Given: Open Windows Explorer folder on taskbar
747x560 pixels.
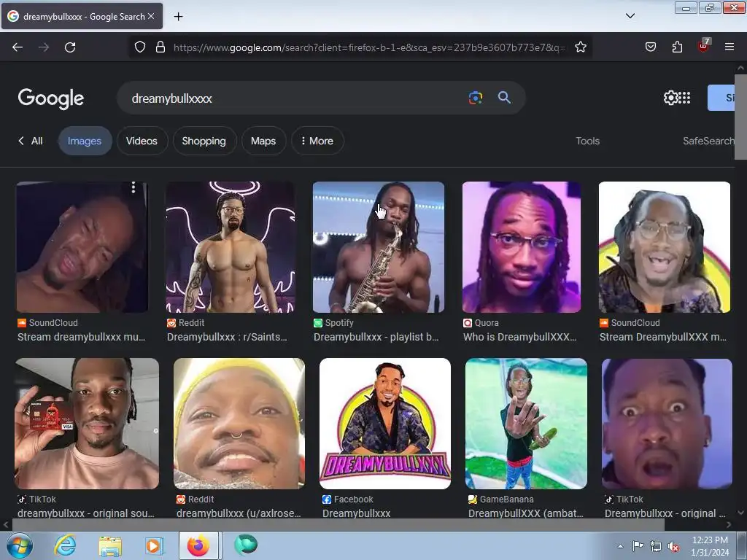Looking at the screenshot, I should coord(110,545).
